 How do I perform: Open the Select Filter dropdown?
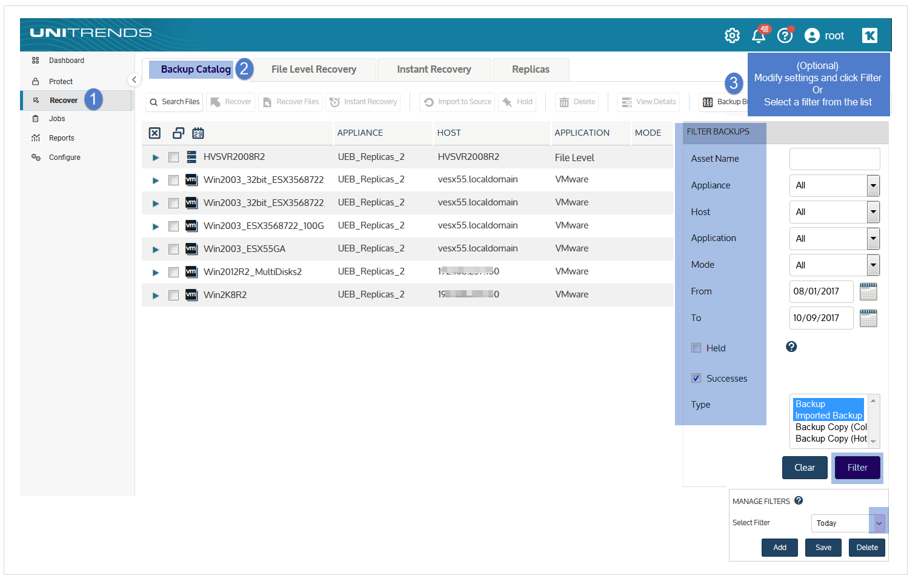pyautogui.click(x=848, y=523)
